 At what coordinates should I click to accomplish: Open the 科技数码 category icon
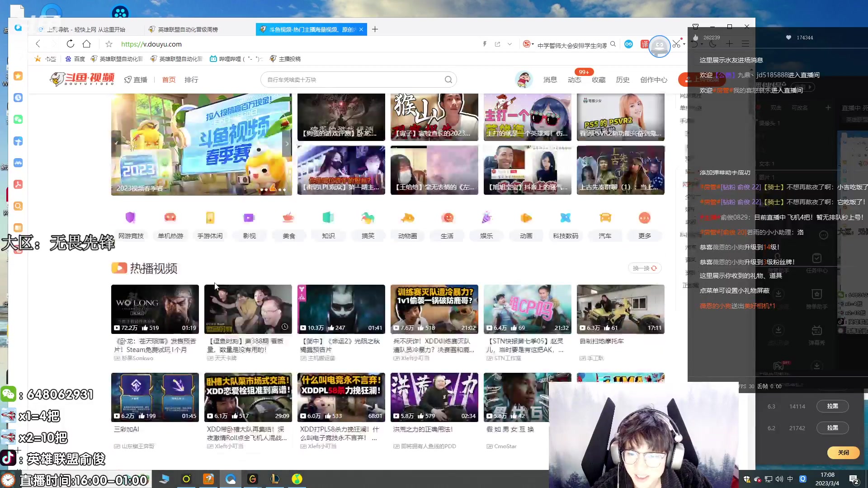pos(566,218)
